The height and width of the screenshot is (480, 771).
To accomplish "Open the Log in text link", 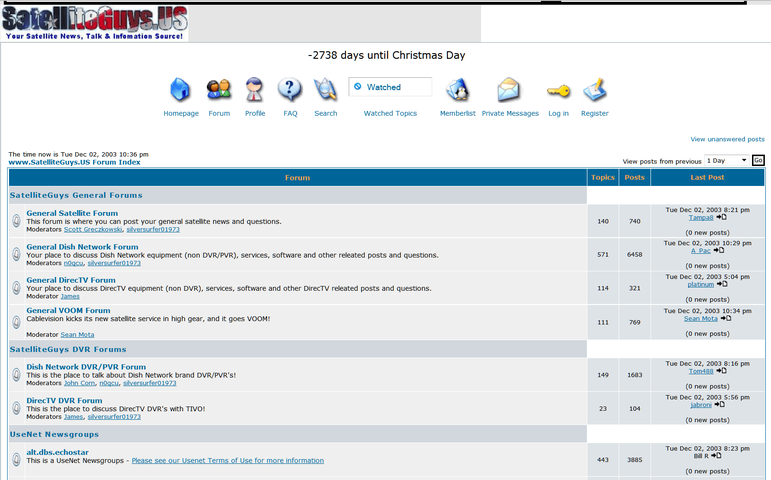I will [x=558, y=113].
